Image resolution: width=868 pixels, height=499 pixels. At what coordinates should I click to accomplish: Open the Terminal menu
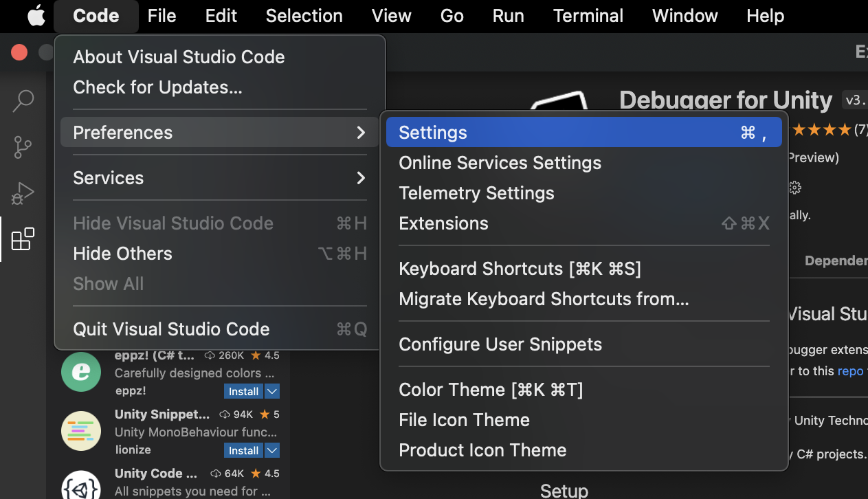coord(588,16)
